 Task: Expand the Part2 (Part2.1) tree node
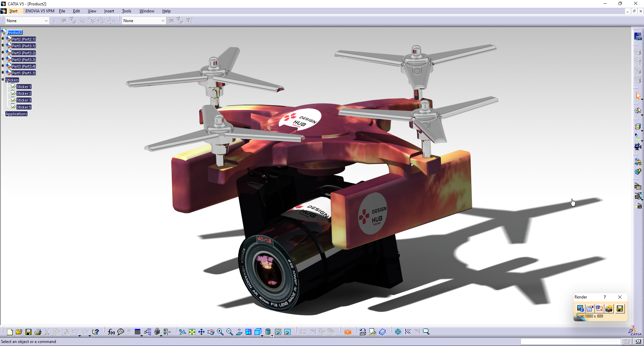click(3, 39)
